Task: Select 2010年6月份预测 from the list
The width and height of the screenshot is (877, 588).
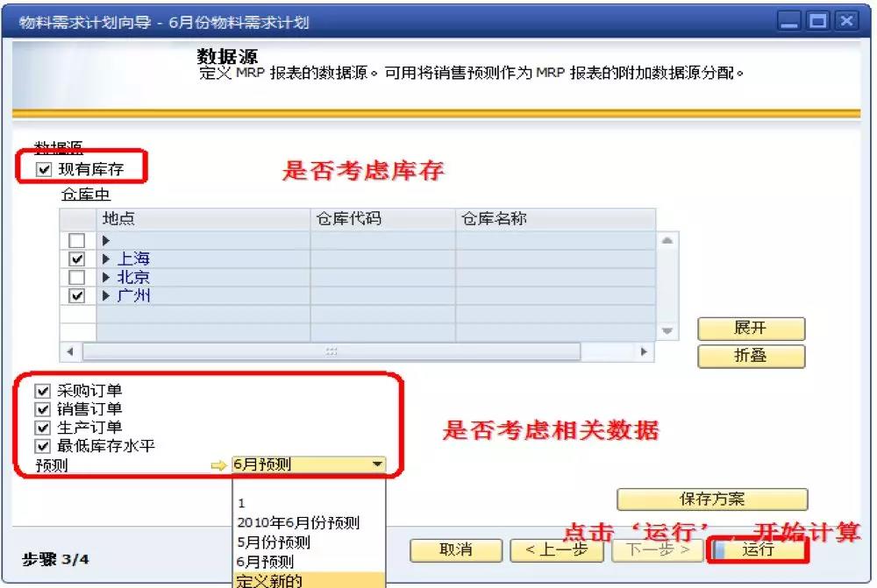Action: point(298,523)
